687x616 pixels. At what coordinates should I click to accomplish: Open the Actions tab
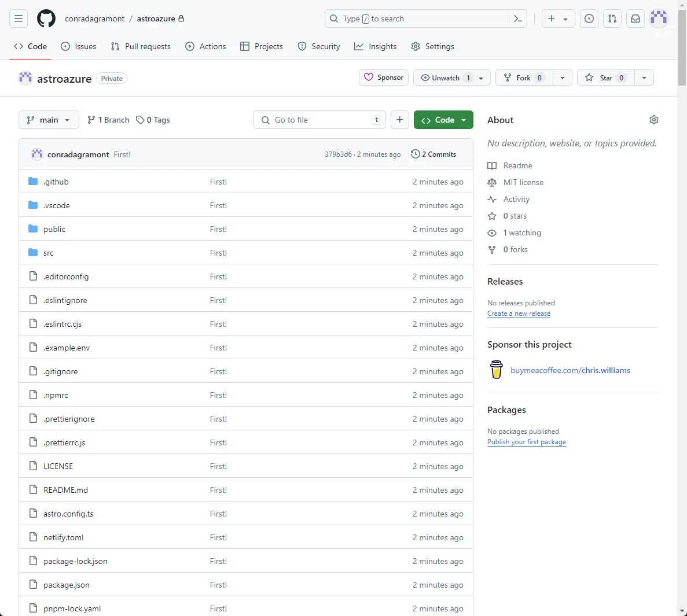click(205, 46)
